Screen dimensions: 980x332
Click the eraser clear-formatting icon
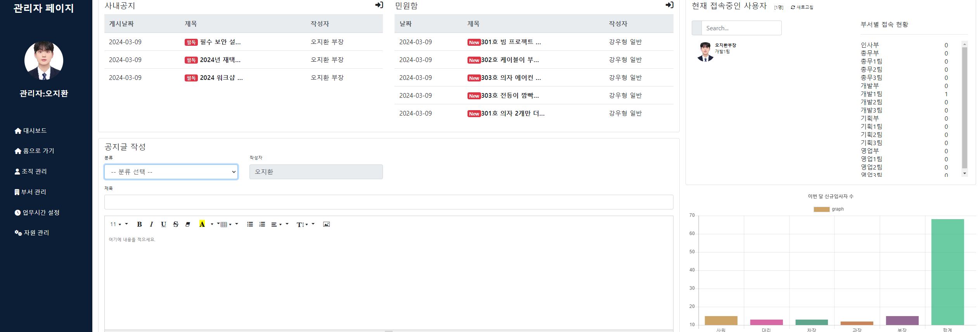tap(188, 224)
